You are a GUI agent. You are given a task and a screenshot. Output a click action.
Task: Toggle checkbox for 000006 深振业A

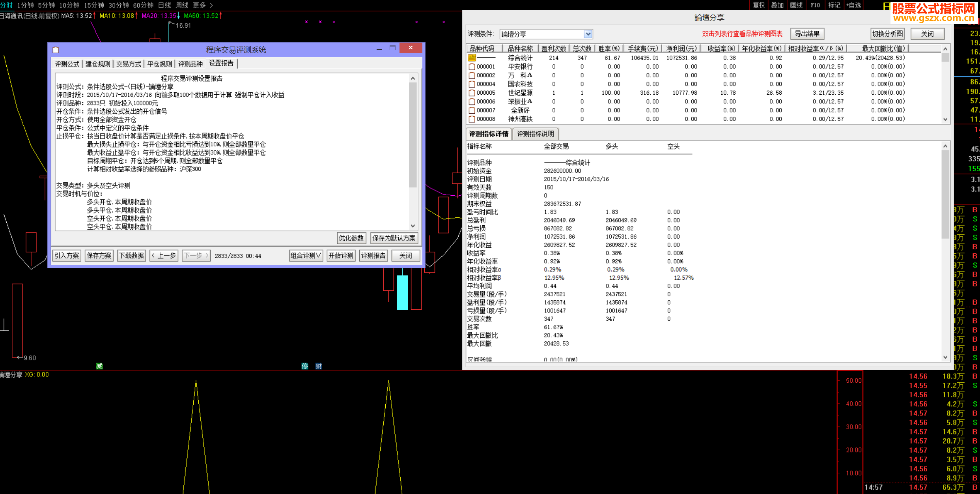pos(472,101)
